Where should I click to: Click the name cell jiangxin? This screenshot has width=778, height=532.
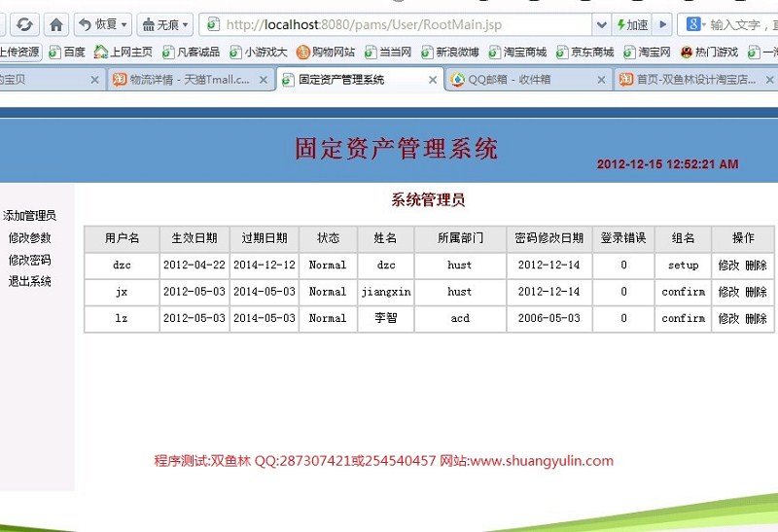point(386,292)
